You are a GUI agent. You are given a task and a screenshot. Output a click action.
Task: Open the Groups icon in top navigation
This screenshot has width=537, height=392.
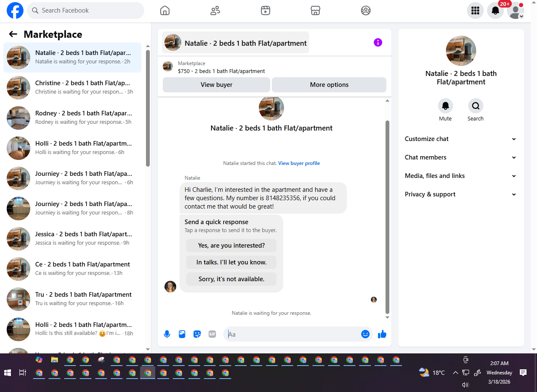(366, 10)
